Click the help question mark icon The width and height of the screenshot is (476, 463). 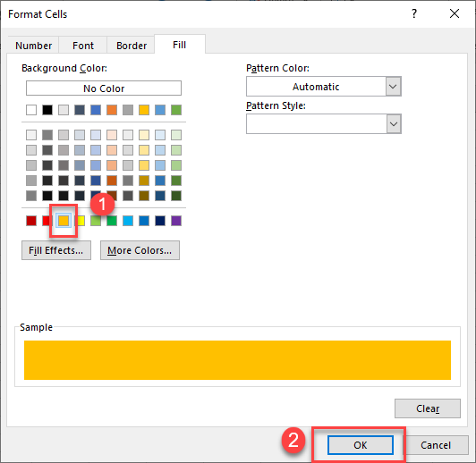[414, 13]
